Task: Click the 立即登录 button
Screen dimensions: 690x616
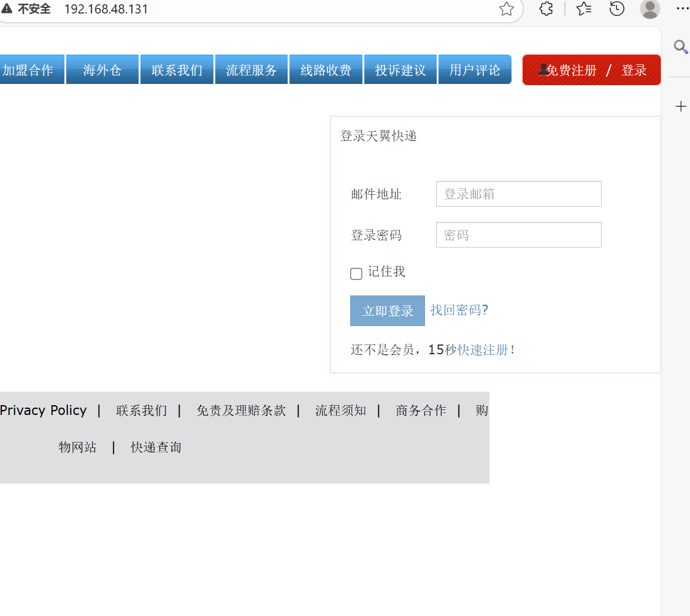Action: point(387,311)
